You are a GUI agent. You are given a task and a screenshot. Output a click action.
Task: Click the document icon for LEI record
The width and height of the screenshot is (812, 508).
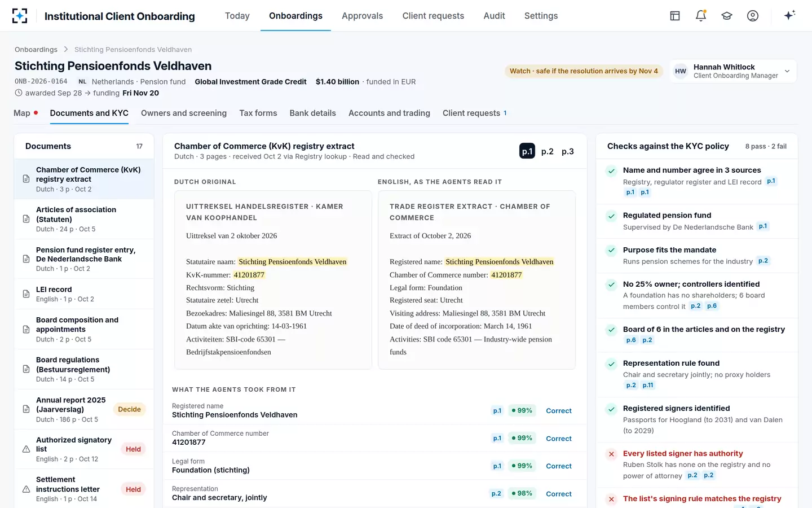[x=26, y=294]
